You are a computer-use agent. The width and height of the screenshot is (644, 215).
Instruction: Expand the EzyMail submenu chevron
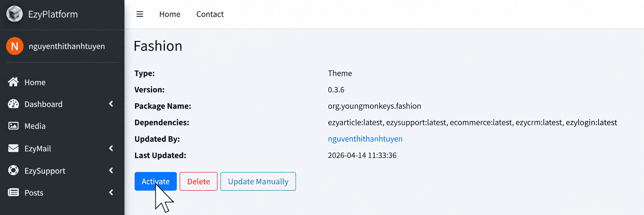[111, 148]
